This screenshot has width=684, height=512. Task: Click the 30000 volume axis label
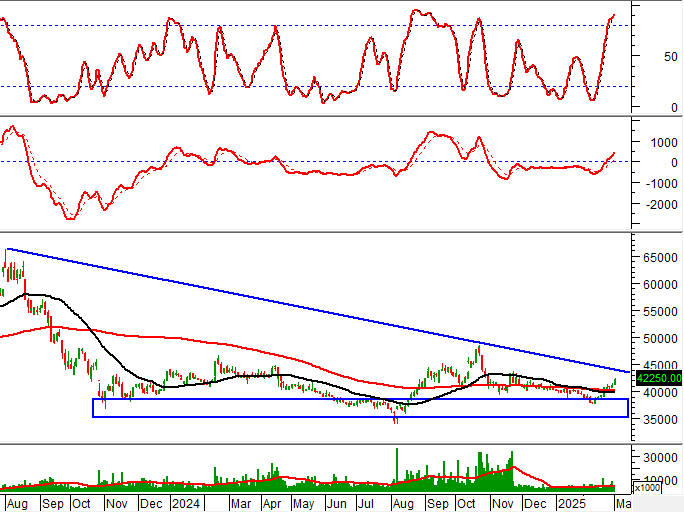[x=660, y=457]
